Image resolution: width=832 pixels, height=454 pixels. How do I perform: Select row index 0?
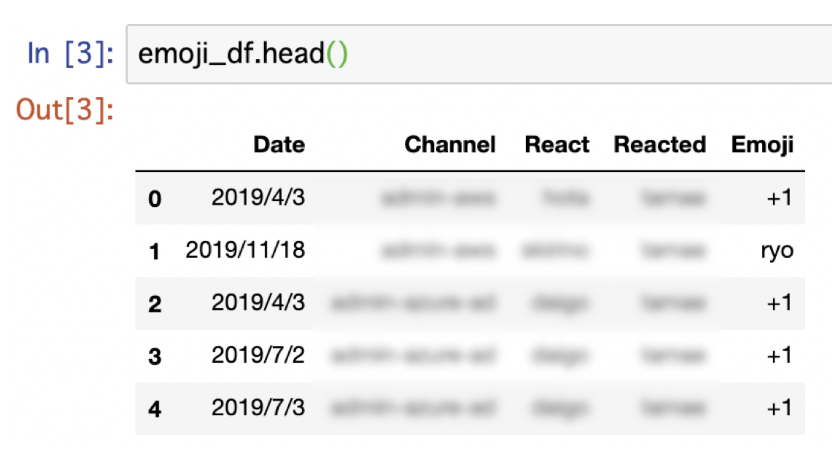click(x=154, y=199)
